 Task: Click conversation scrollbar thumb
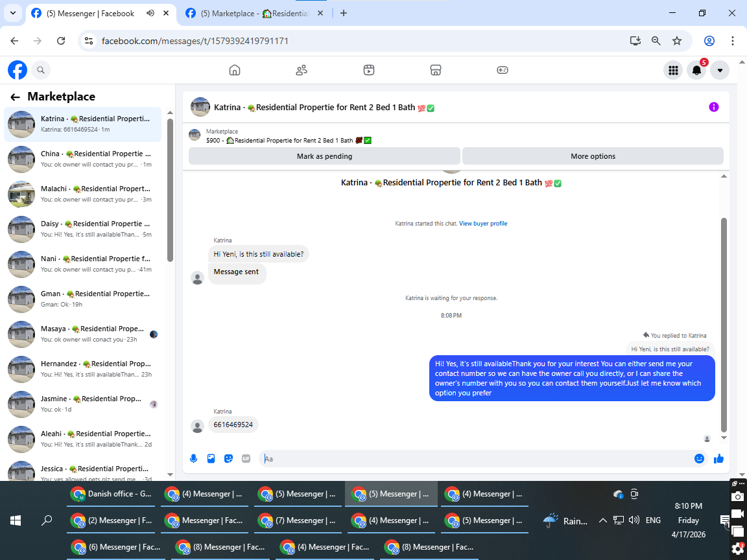[724, 325]
